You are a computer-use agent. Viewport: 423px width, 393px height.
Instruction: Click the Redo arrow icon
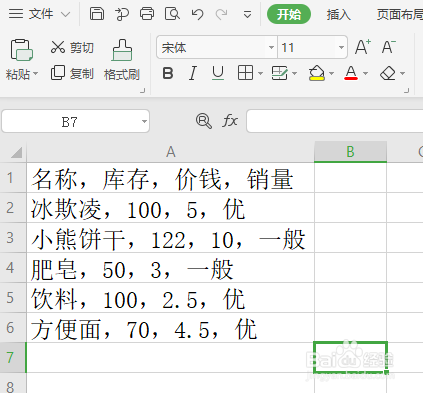click(222, 14)
